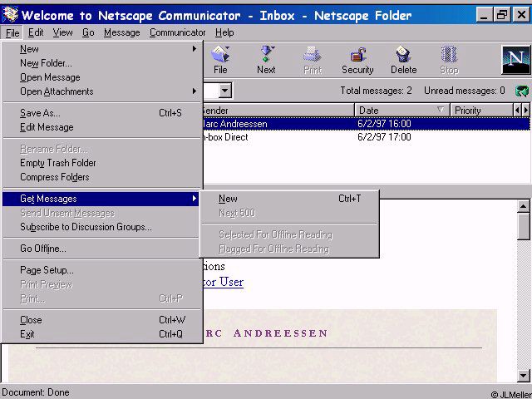Click the Netscape N logo

tap(516, 60)
